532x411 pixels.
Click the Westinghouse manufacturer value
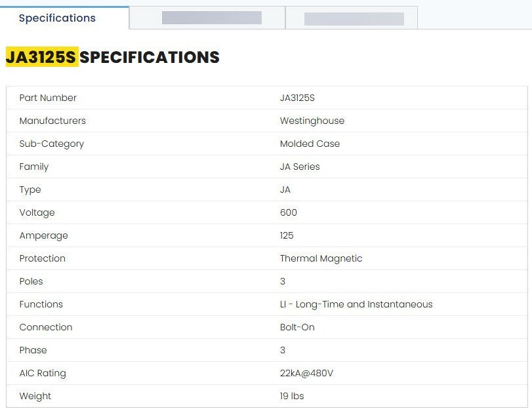coord(312,121)
